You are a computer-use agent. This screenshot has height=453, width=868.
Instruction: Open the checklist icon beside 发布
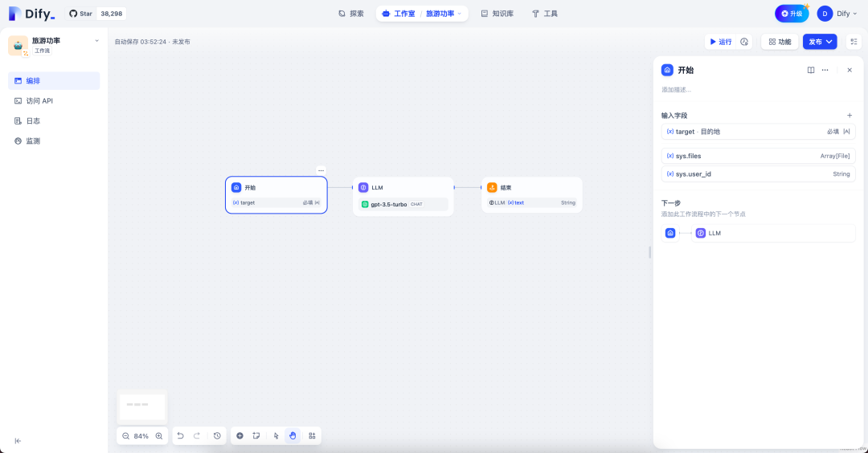click(x=854, y=42)
